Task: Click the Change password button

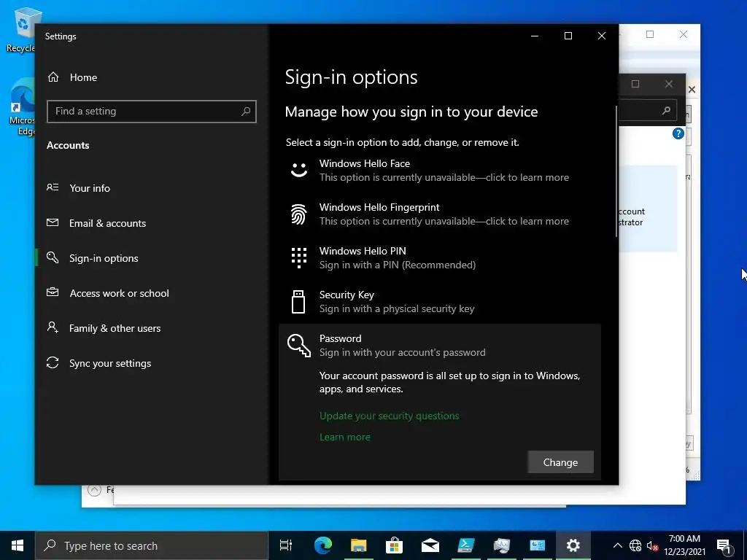Action: pyautogui.click(x=560, y=462)
